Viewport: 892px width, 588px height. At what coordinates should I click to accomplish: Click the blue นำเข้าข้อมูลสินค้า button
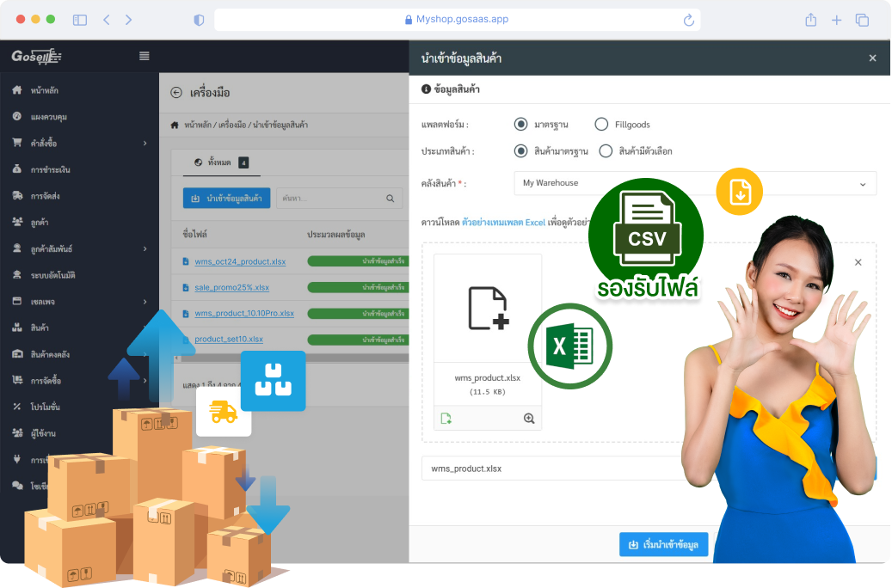[226, 199]
